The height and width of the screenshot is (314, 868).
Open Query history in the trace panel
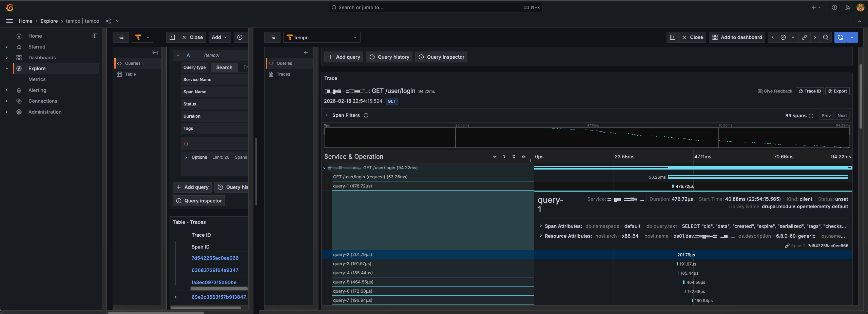click(389, 57)
